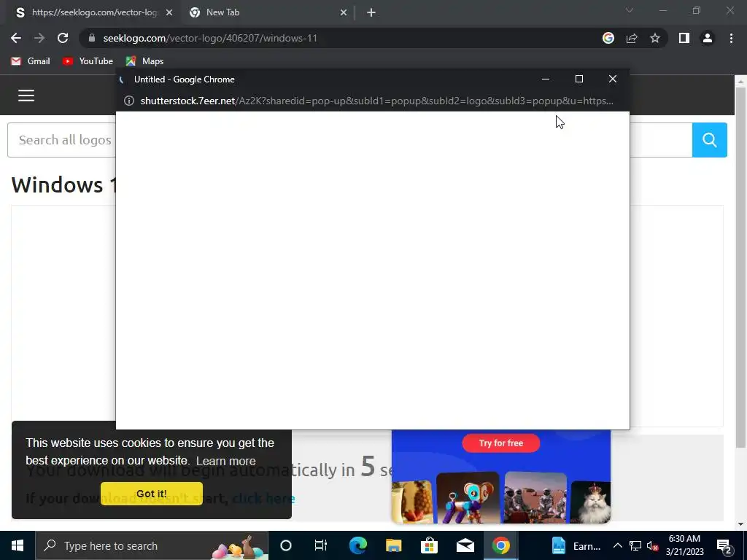Image resolution: width=747 pixels, height=560 pixels.
Task: Open the Learn more cookie link
Action: [226, 461]
